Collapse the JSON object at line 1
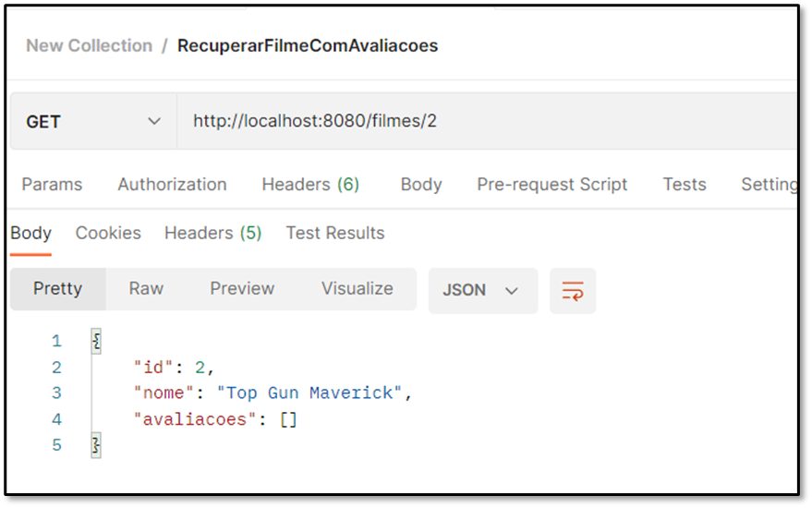This screenshot has height=508, width=812. (96, 341)
